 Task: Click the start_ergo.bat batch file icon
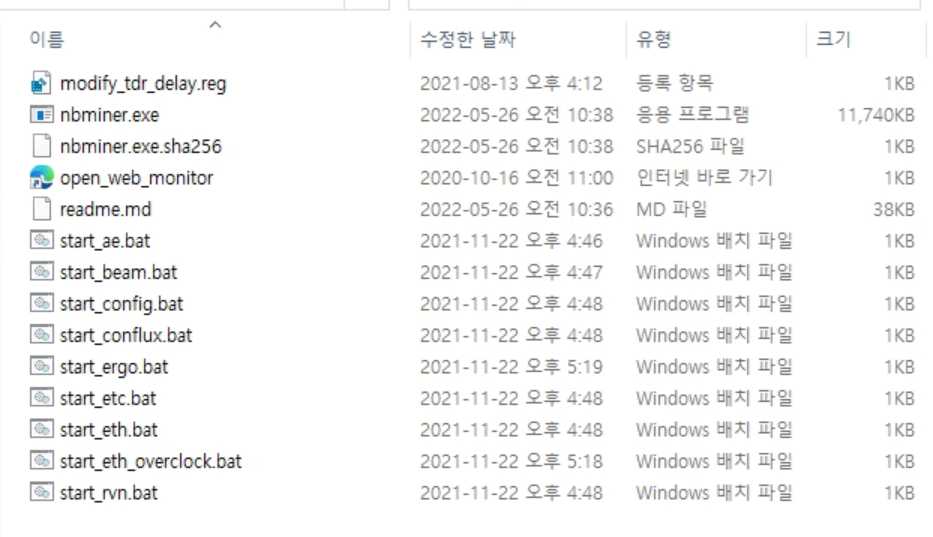(x=41, y=367)
